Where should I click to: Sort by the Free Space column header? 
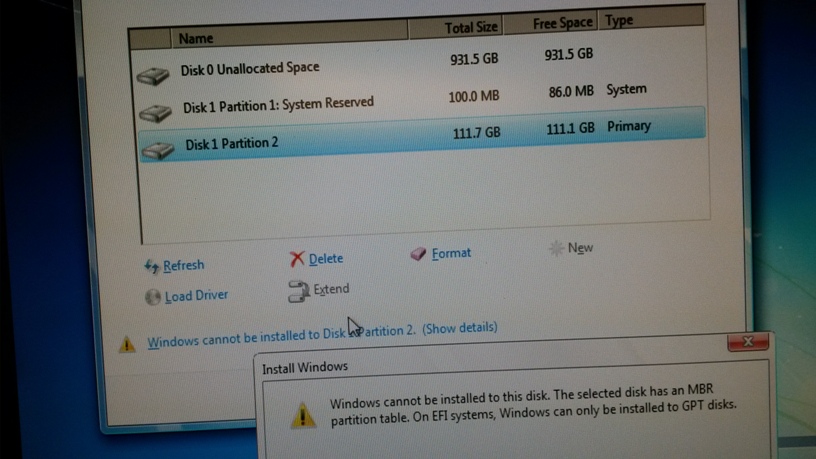point(550,23)
